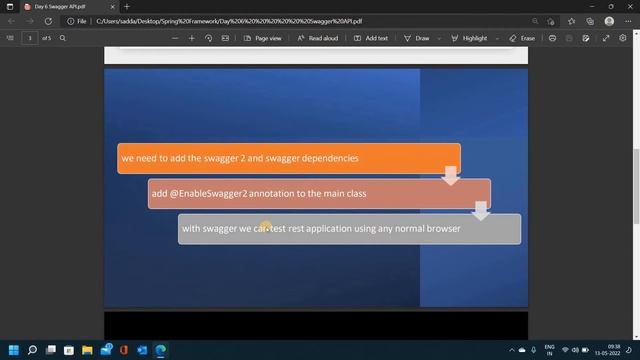Click the Save as icon in PDF toolbar
The image size is (640, 360).
(586, 38)
